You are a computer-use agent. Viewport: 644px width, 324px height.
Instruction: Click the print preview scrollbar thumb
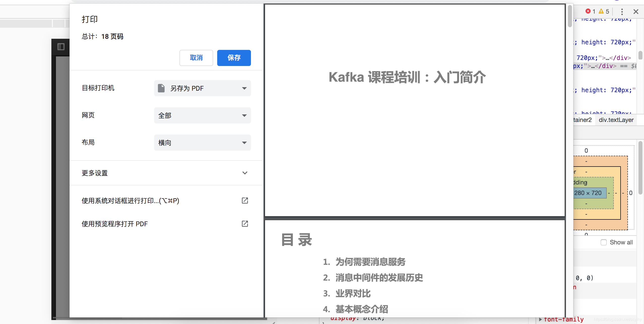click(x=570, y=16)
